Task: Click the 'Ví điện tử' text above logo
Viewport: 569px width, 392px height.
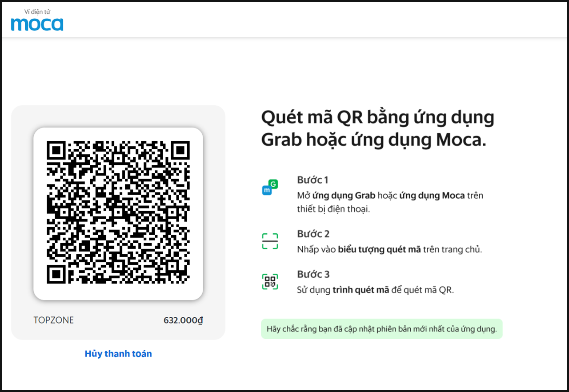Action: click(37, 12)
